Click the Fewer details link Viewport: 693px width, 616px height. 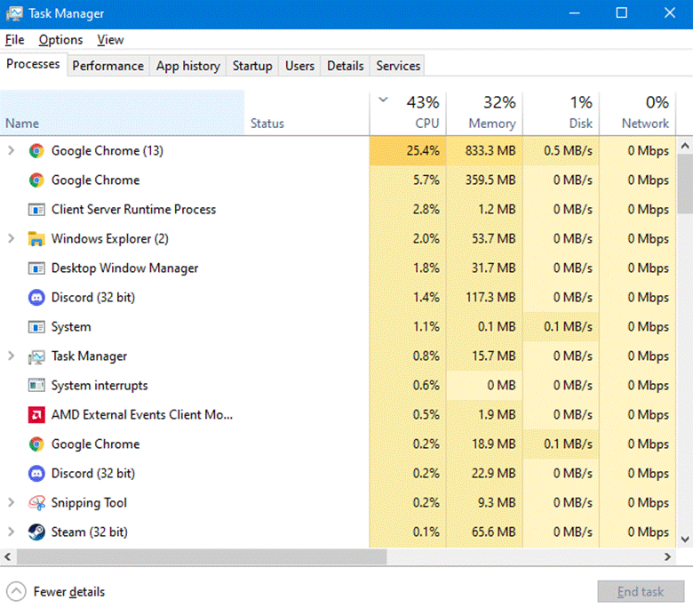pyautogui.click(x=69, y=592)
